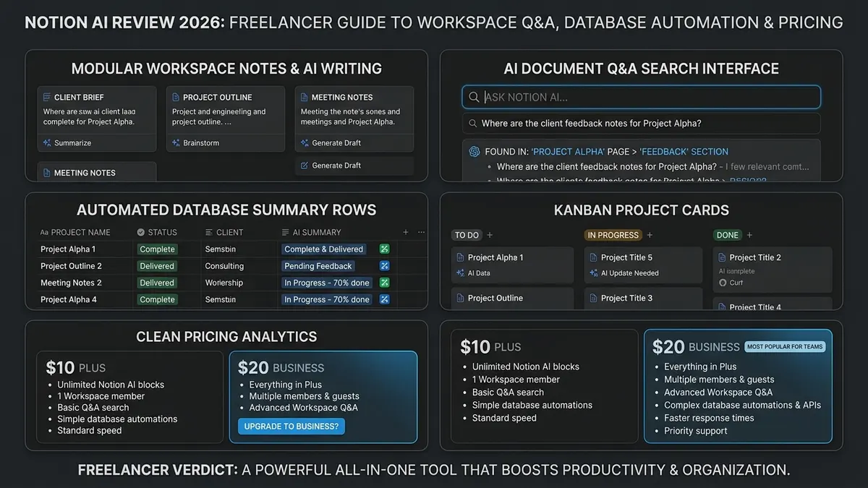Add a card with the plus next to DONE
This screenshot has height=488, width=868.
(749, 235)
